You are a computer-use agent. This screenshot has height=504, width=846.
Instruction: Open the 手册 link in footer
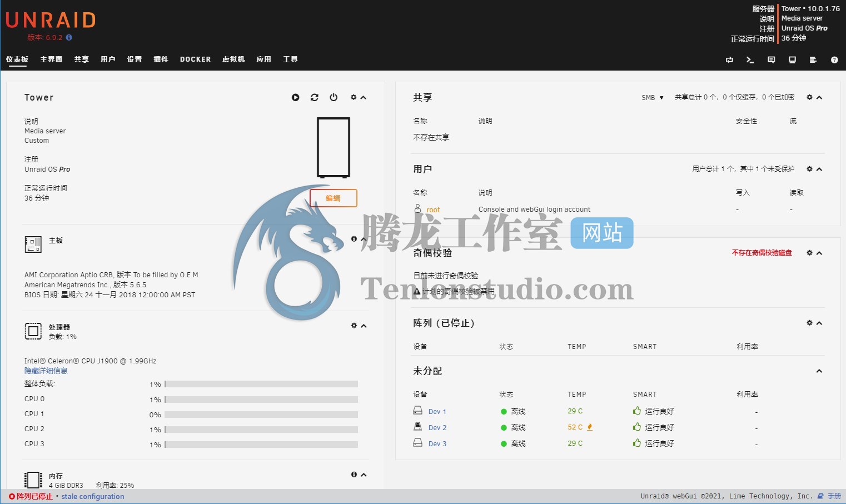pos(830,496)
